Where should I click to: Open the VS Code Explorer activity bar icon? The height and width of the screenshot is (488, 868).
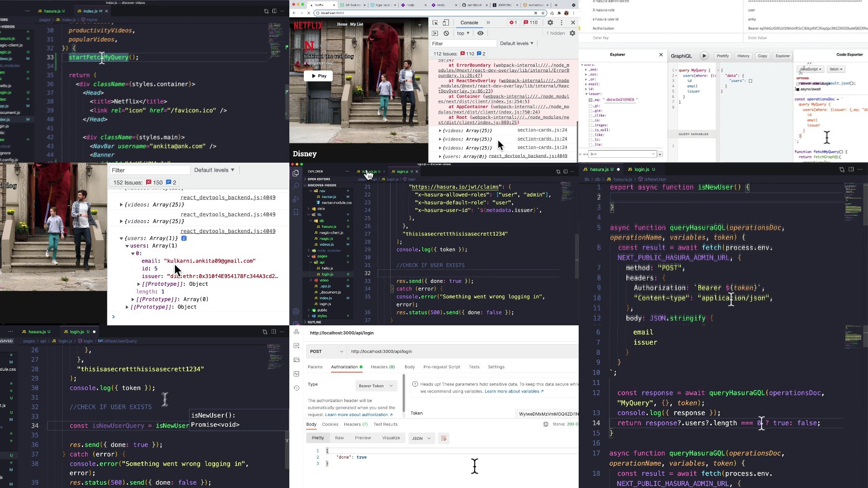296,173
